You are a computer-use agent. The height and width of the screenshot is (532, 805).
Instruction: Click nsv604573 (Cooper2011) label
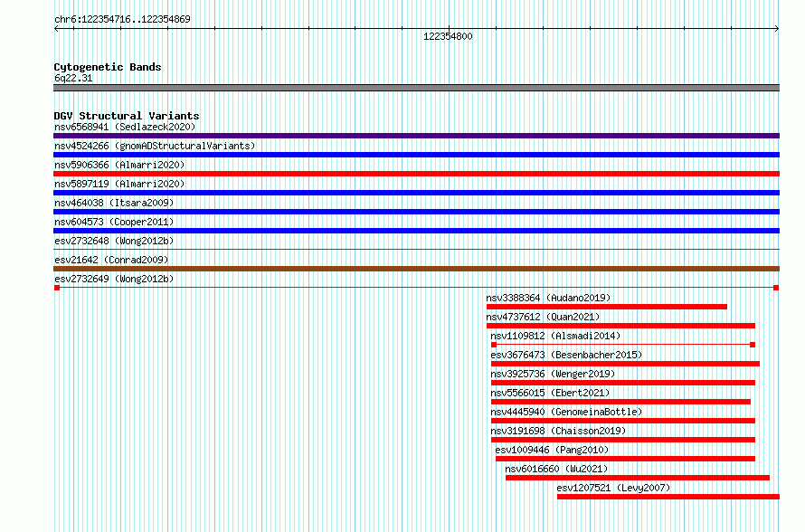coord(114,222)
